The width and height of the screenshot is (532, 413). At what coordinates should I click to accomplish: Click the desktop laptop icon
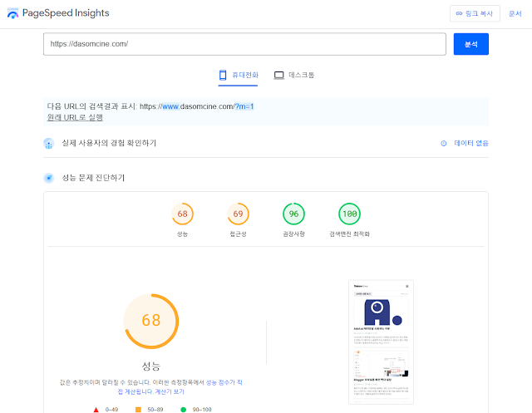279,76
